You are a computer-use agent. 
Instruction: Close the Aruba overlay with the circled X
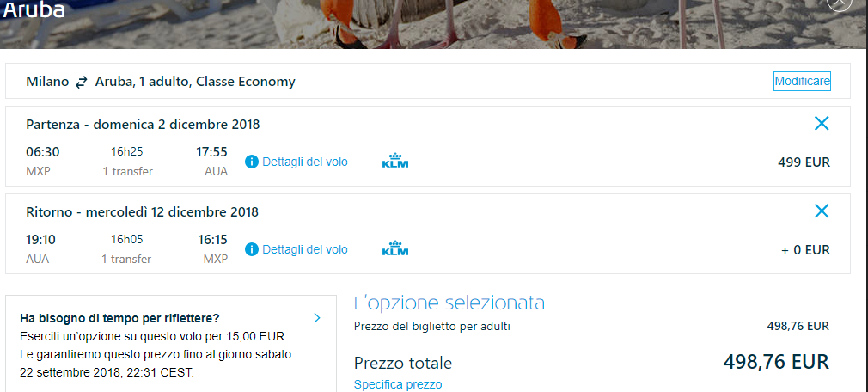[x=840, y=3]
